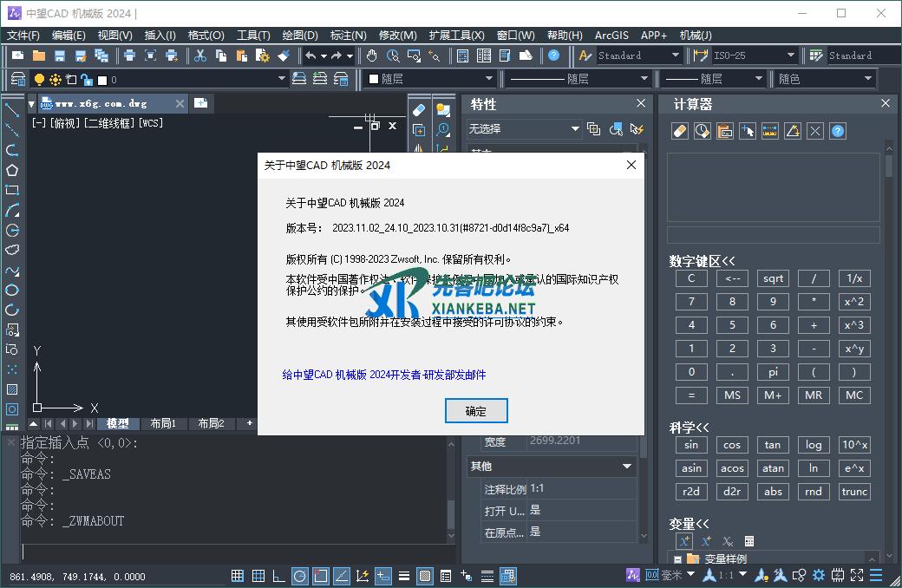Click the layer color swatch in the layers toolbar

click(101, 79)
